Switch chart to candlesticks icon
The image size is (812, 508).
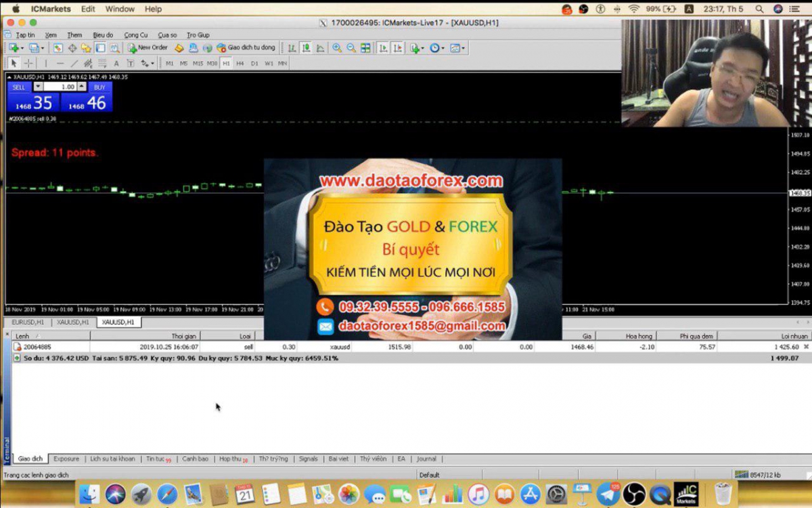coord(307,48)
